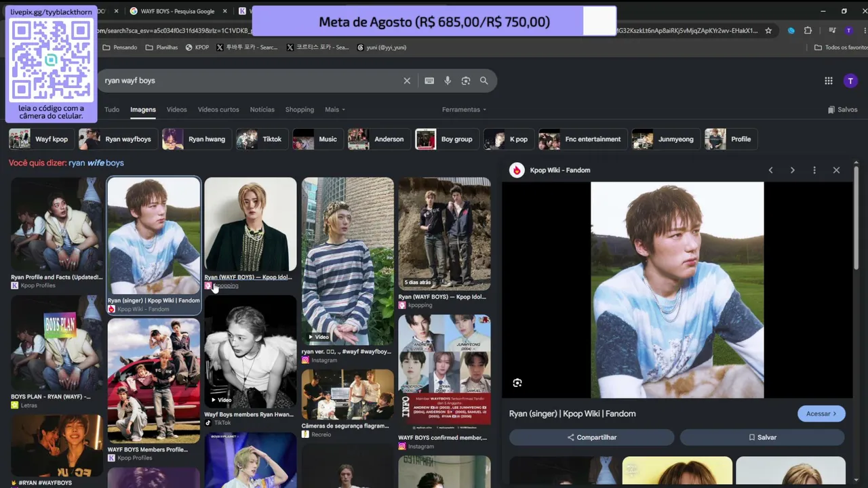
Task: Open the blue extension icon in the toolbar
Action: 791,30
